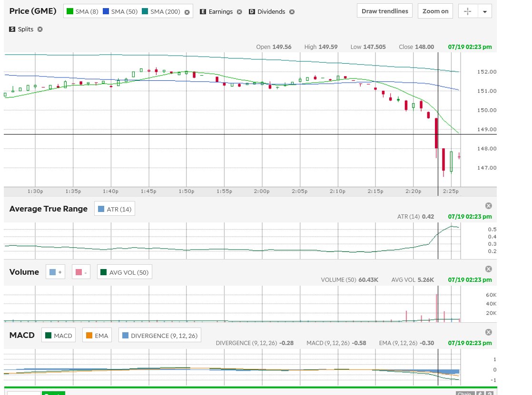This screenshot has height=395, width=532.
Task: Click the Price (GME) chart title
Action: pos(33,11)
